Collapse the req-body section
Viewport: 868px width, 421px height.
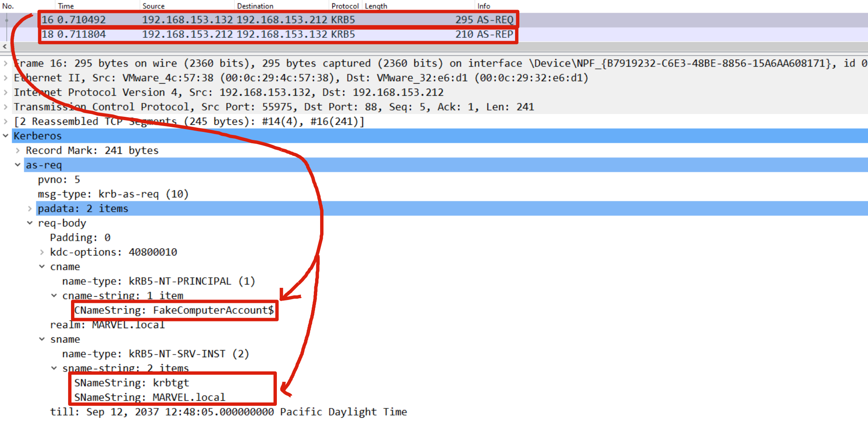pyautogui.click(x=30, y=223)
